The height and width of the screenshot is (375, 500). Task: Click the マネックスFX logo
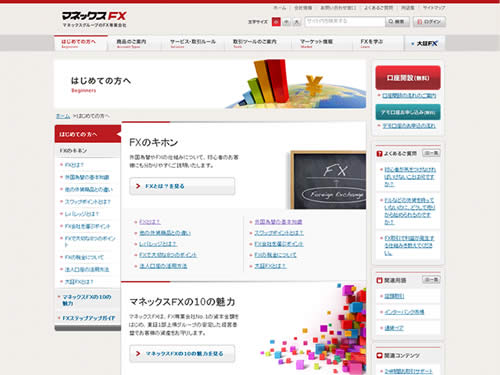click(94, 19)
